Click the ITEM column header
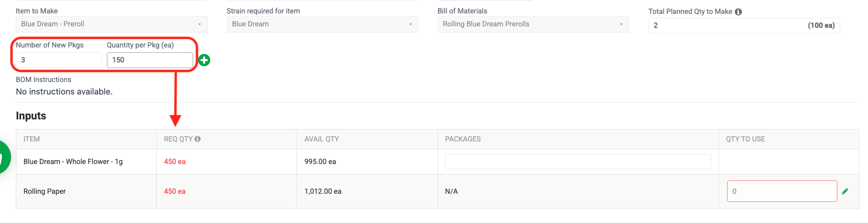The image size is (868, 223). point(32,139)
